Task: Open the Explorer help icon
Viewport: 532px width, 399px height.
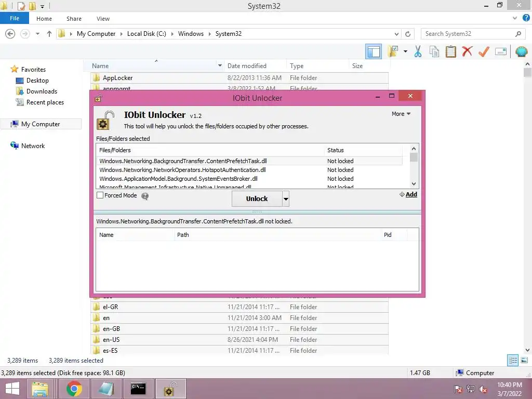Action: click(x=526, y=18)
